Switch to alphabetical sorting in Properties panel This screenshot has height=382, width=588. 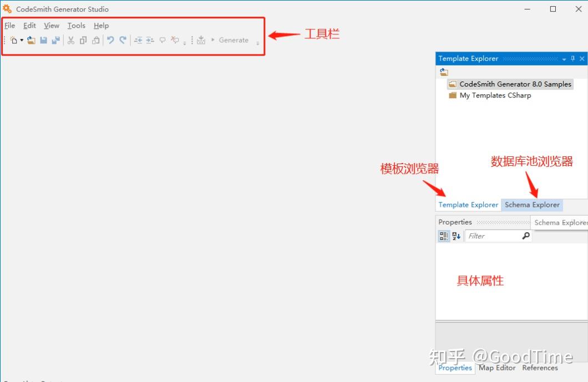click(x=455, y=236)
